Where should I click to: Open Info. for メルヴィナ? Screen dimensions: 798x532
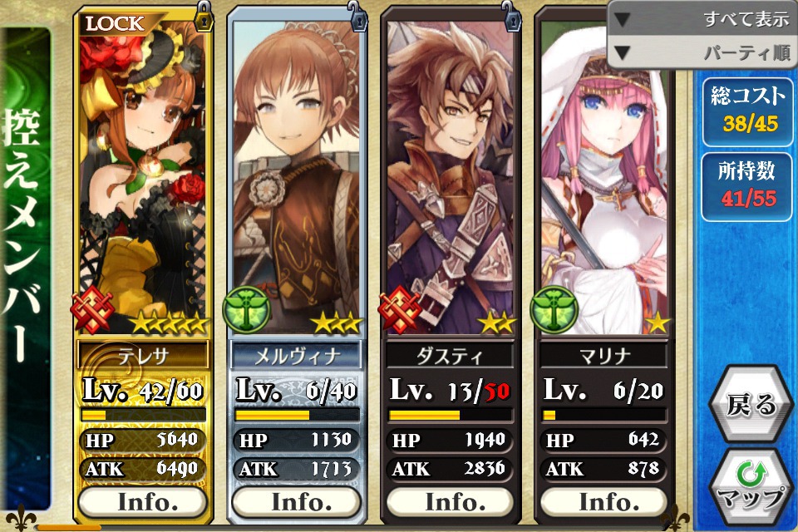tap(297, 502)
